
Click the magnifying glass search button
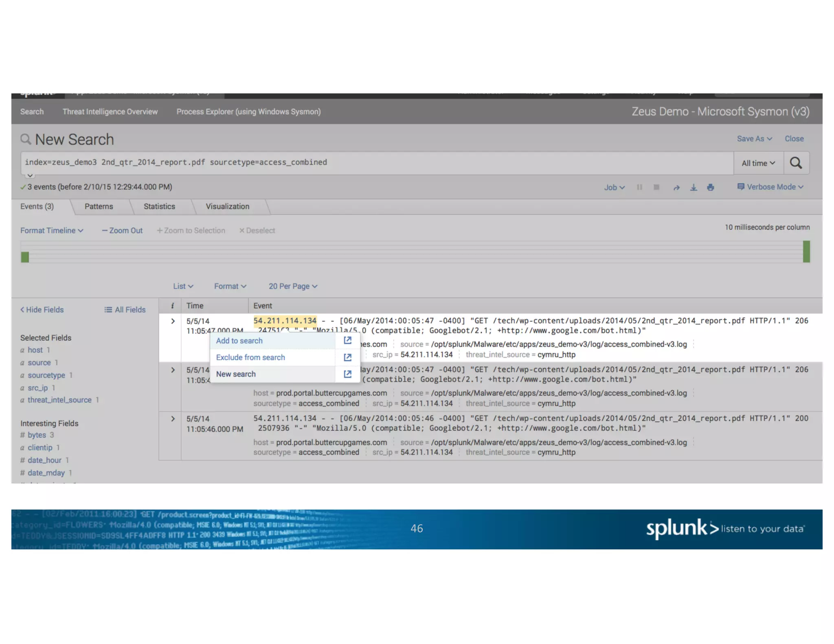pyautogui.click(x=795, y=163)
